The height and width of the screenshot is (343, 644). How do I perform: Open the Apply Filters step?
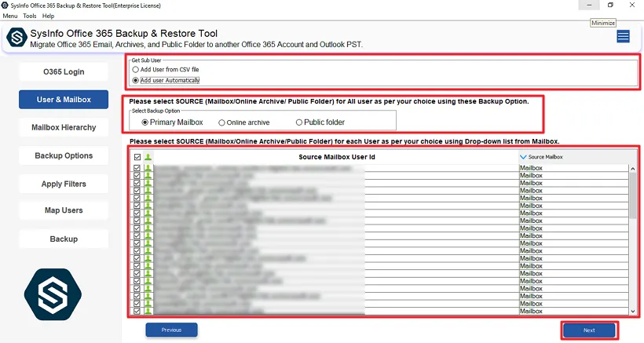[x=64, y=184]
